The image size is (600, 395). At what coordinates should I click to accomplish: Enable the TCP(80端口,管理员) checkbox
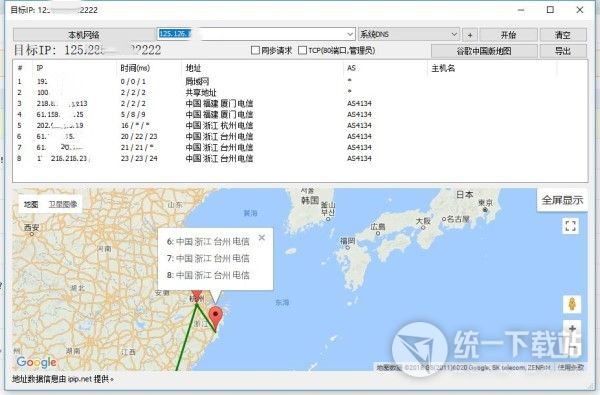302,50
